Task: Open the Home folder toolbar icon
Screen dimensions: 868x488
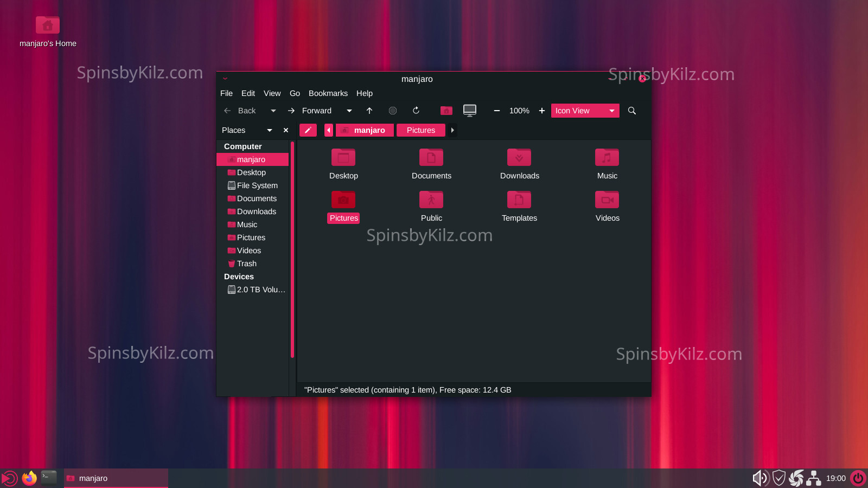Action: pyautogui.click(x=446, y=111)
